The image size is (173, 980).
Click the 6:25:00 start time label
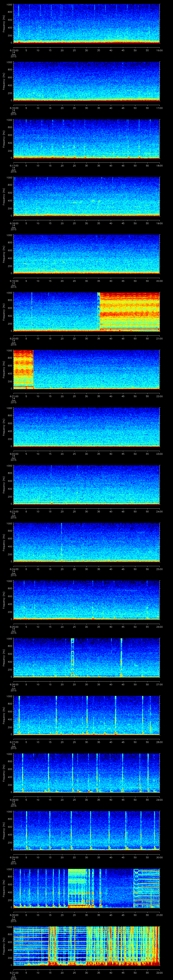[14, 627]
